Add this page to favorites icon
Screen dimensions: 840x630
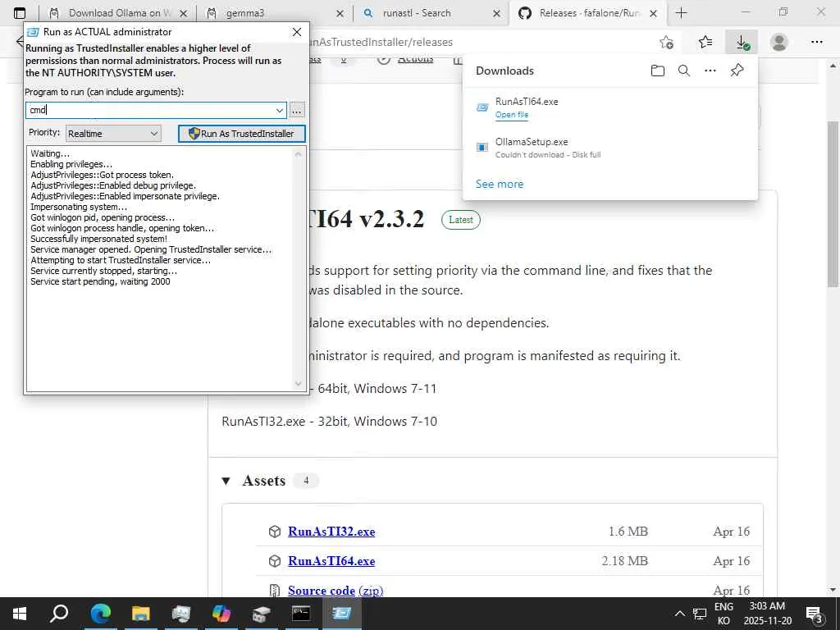(x=666, y=43)
